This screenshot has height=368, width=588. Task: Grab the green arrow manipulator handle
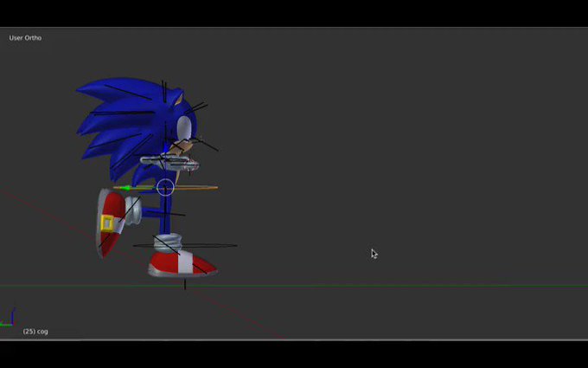[124, 188]
